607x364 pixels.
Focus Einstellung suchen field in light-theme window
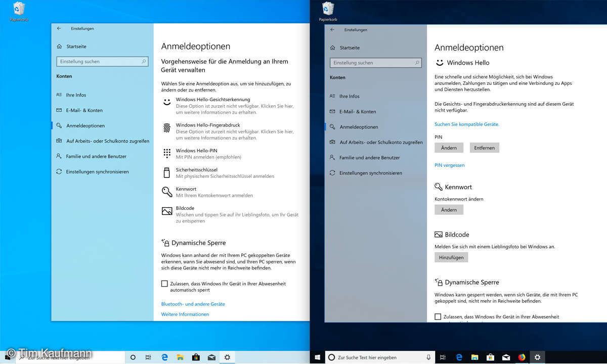103,61
